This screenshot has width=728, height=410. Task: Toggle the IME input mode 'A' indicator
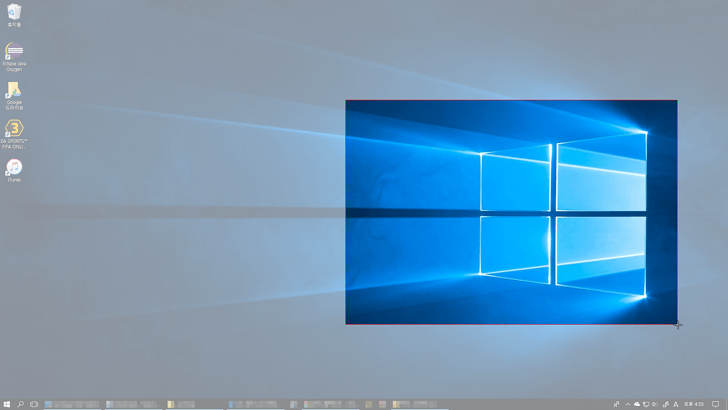(x=676, y=404)
